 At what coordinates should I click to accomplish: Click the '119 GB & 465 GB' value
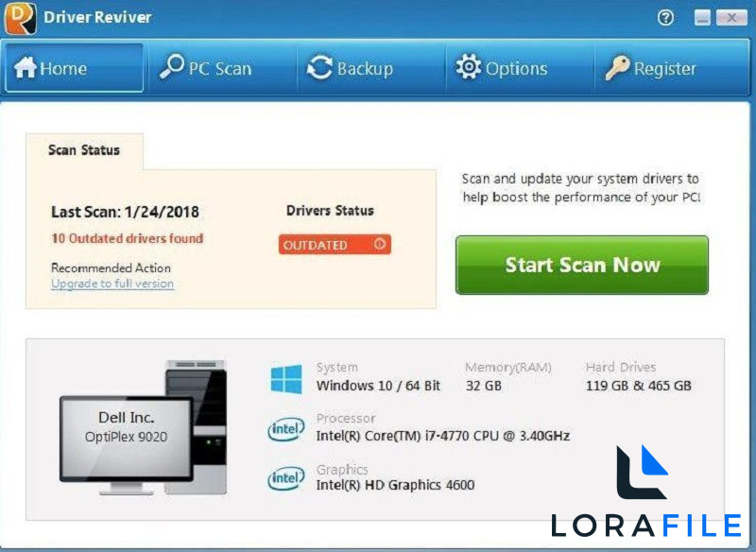pos(639,386)
